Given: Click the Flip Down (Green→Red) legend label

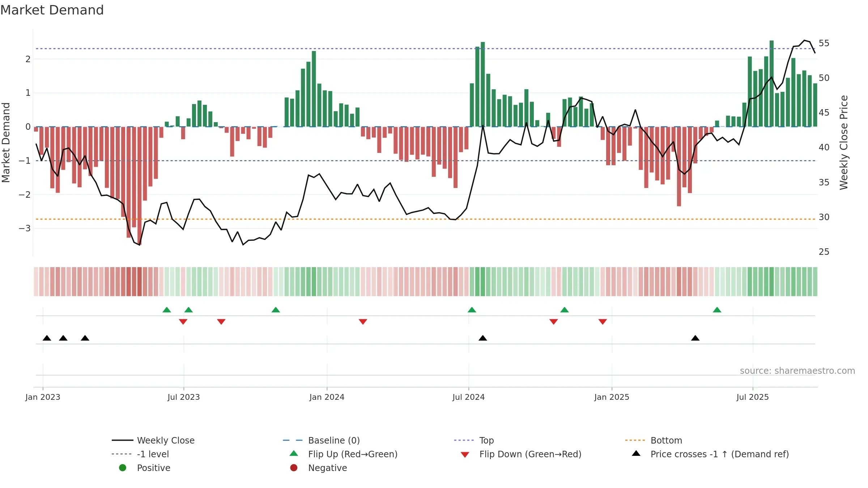Looking at the screenshot, I should click(530, 454).
